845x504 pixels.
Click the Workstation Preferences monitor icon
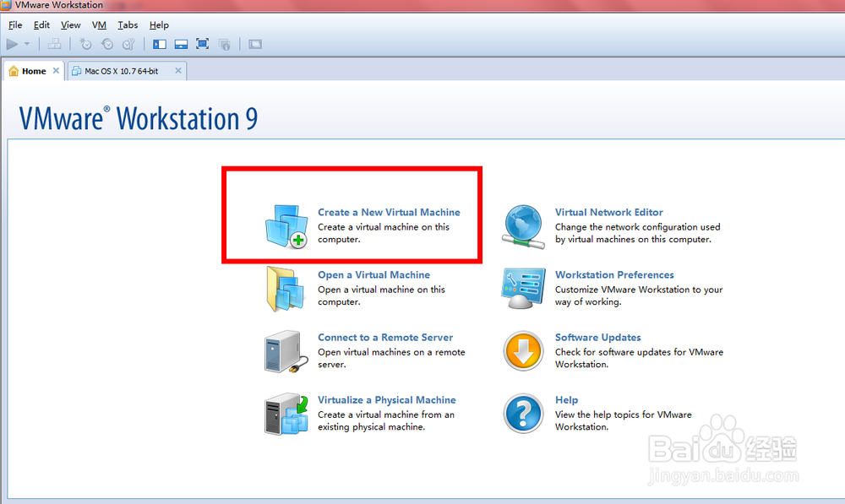[x=523, y=289]
